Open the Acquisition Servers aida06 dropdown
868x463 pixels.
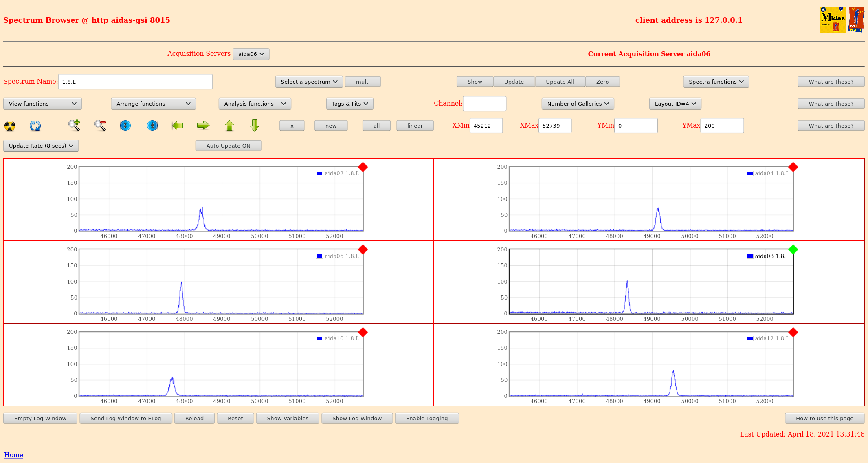pyautogui.click(x=251, y=54)
